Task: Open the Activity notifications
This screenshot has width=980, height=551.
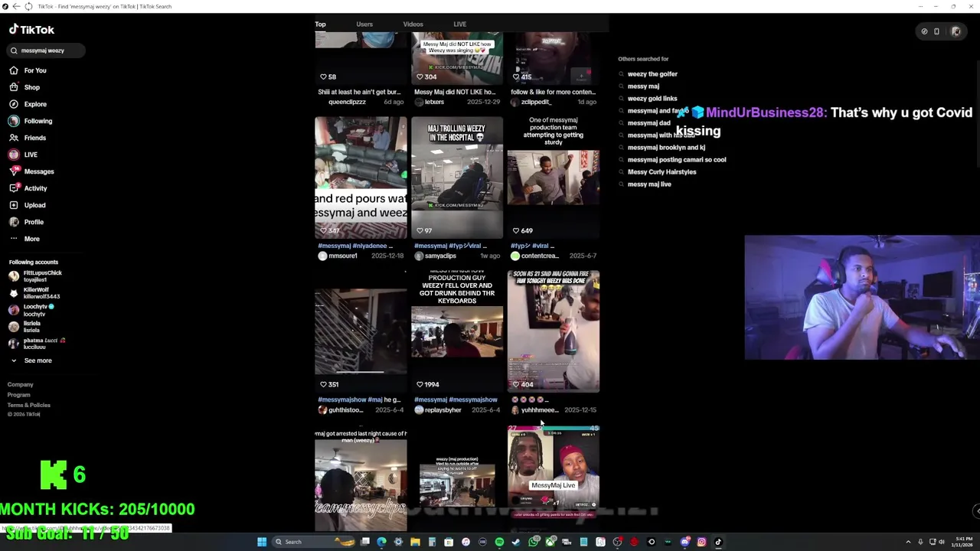Action: [28, 188]
